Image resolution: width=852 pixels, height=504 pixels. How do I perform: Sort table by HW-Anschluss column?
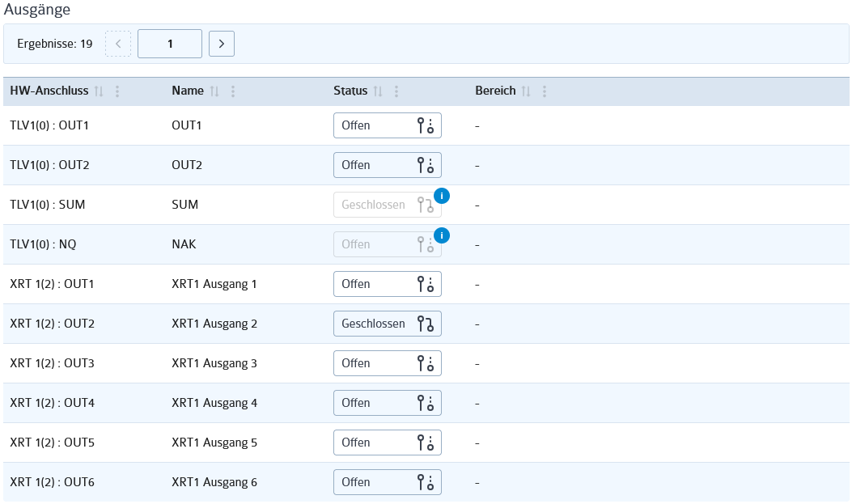(x=99, y=91)
